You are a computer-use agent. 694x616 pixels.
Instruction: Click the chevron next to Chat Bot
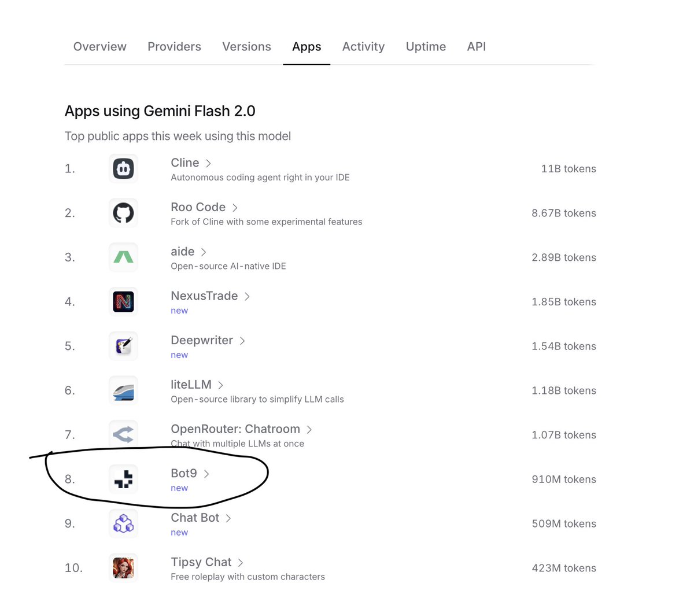click(x=228, y=518)
